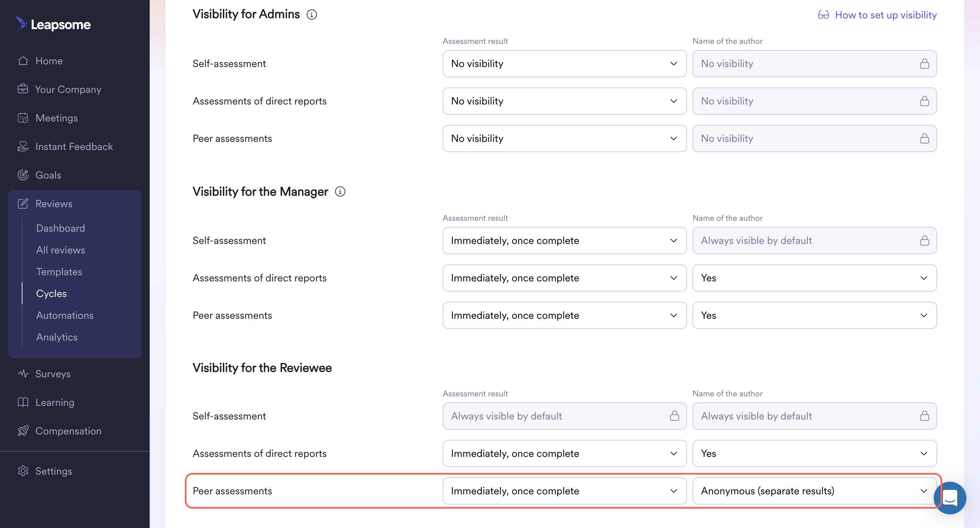Click the Reviews pencil icon
This screenshot has width=980, height=528.
23,203
